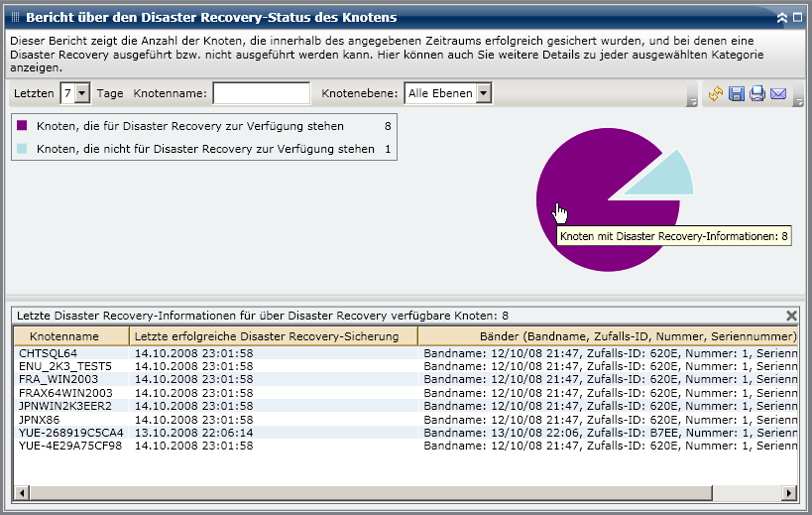
Task: Sort by Letzte erfolgreiche Disaster Recovery-Sicherung header
Action: tap(274, 336)
